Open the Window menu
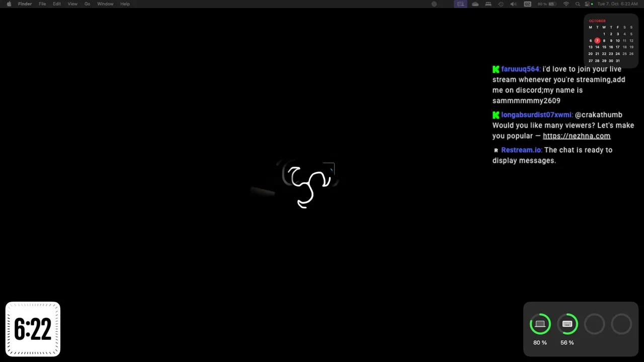The width and height of the screenshot is (644, 362). pos(105,4)
